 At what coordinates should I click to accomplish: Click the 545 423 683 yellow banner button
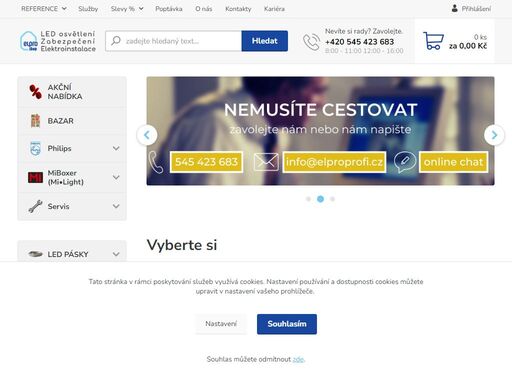pos(206,162)
